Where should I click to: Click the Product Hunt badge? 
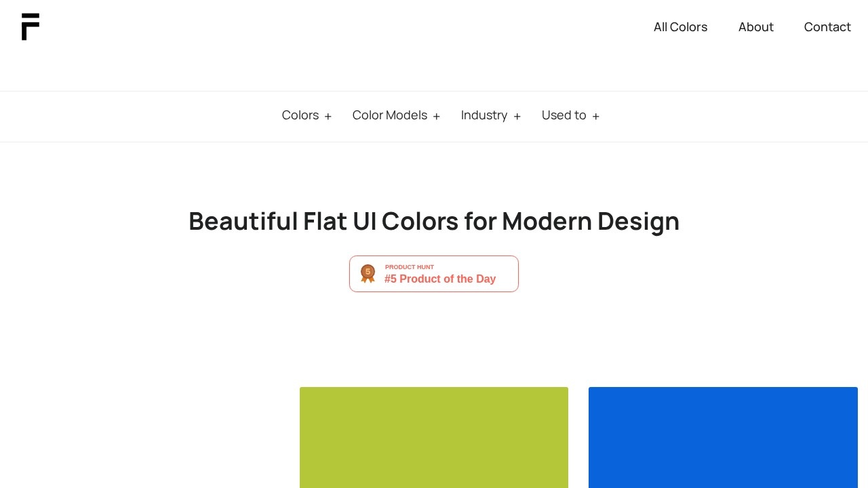click(x=434, y=274)
